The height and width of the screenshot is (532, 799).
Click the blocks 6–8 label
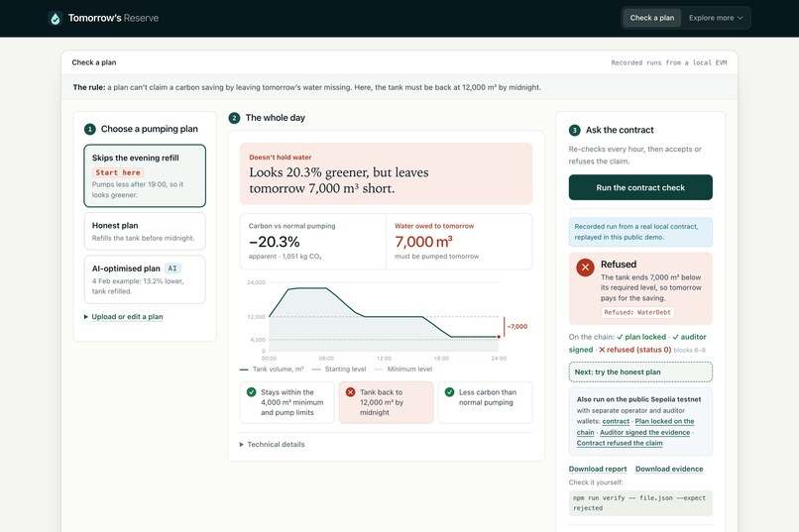[x=689, y=351]
